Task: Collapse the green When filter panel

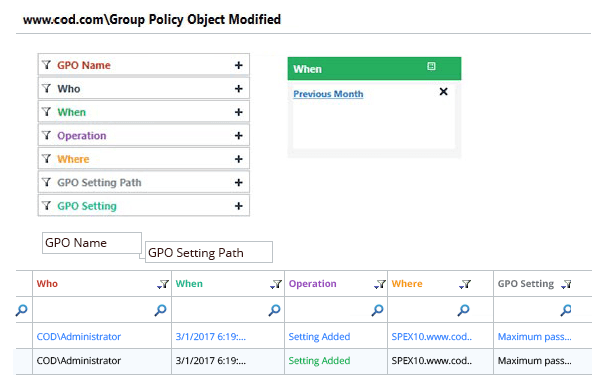Action: tap(431, 66)
